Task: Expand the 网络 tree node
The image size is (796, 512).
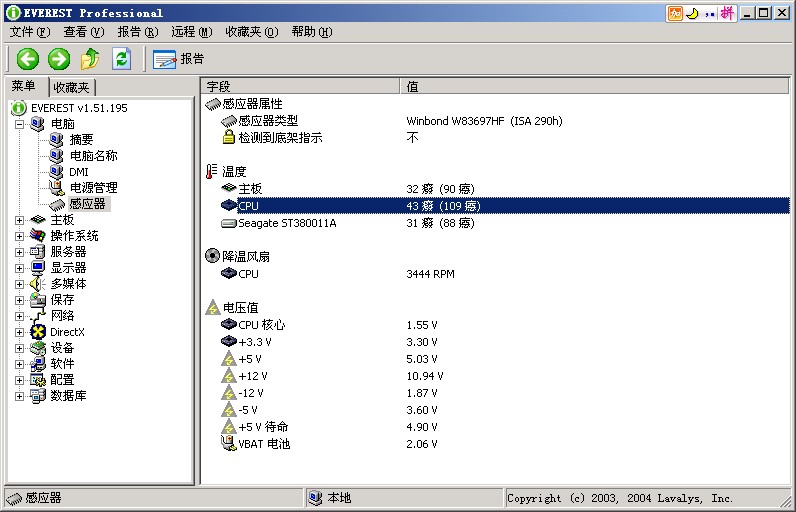Action: pyautogui.click(x=19, y=316)
